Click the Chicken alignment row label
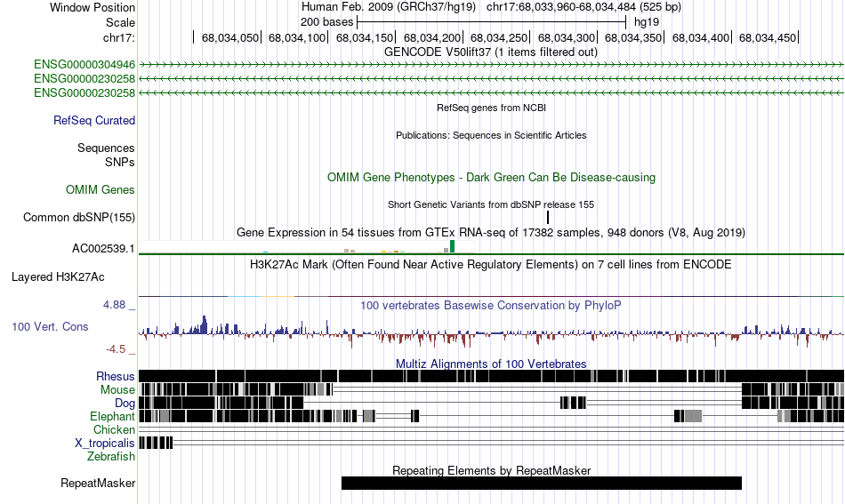845x504 pixels. (x=114, y=429)
